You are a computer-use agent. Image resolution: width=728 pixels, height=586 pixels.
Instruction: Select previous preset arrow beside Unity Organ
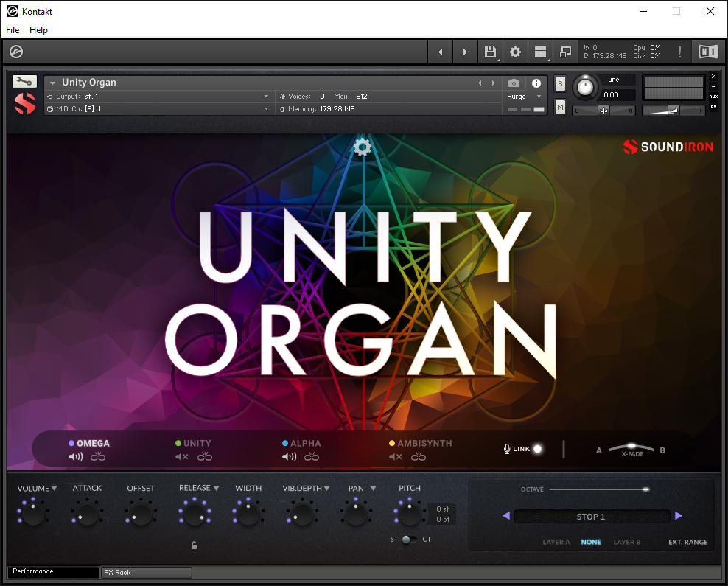(480, 83)
